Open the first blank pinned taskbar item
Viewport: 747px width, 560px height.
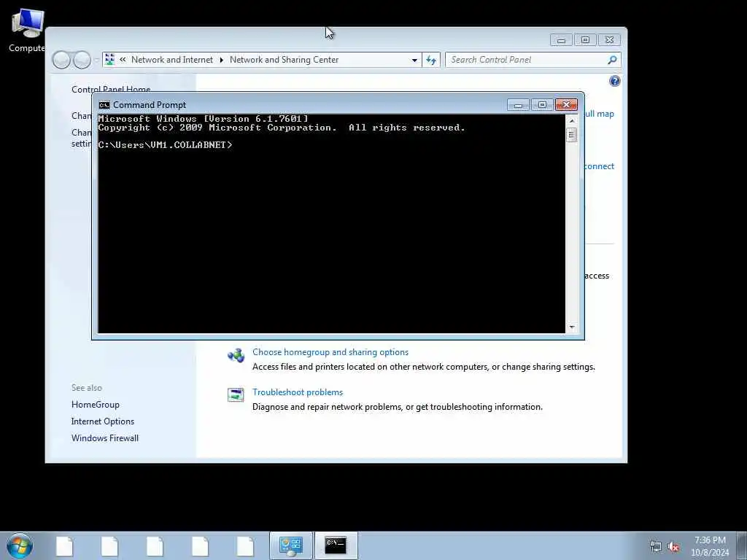pos(64,545)
